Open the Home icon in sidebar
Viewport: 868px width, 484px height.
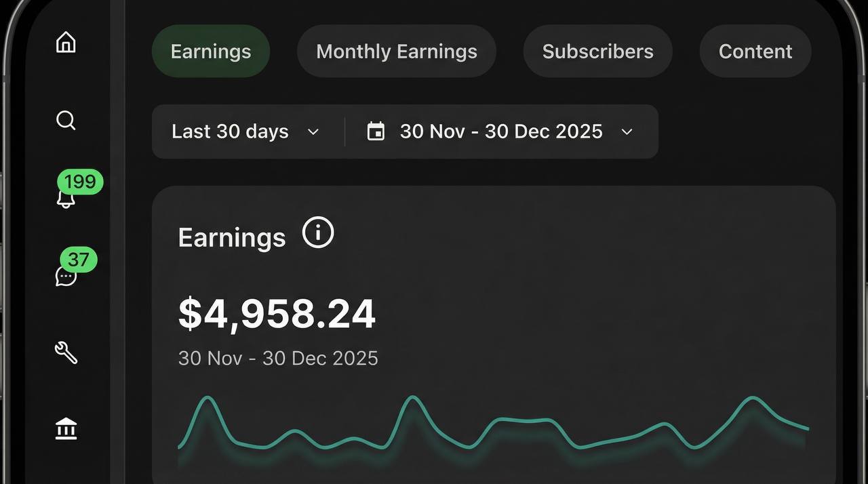(66, 42)
